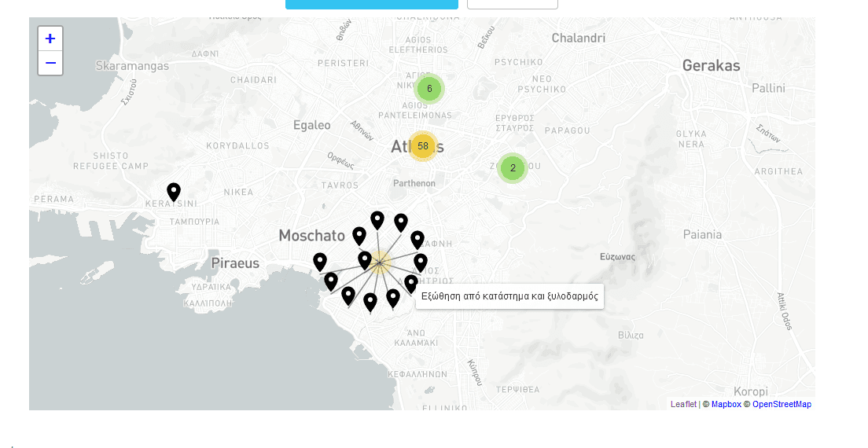This screenshot has height=448, width=868.
Task: Click the rightmost pin of the spiderfied group
Action: click(421, 262)
